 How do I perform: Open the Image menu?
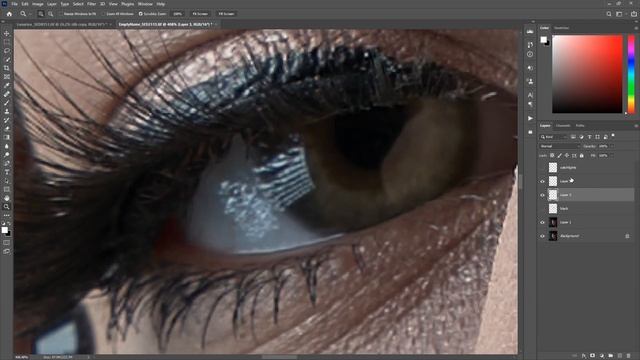(x=38, y=4)
